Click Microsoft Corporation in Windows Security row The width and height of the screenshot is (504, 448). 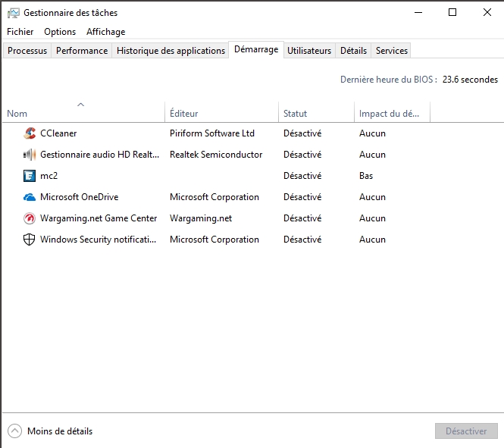pyautogui.click(x=214, y=240)
